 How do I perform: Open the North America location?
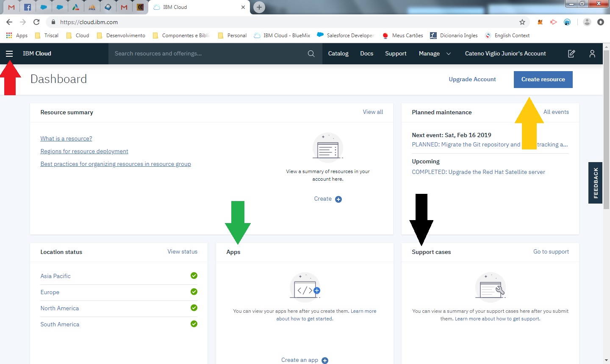click(x=60, y=308)
